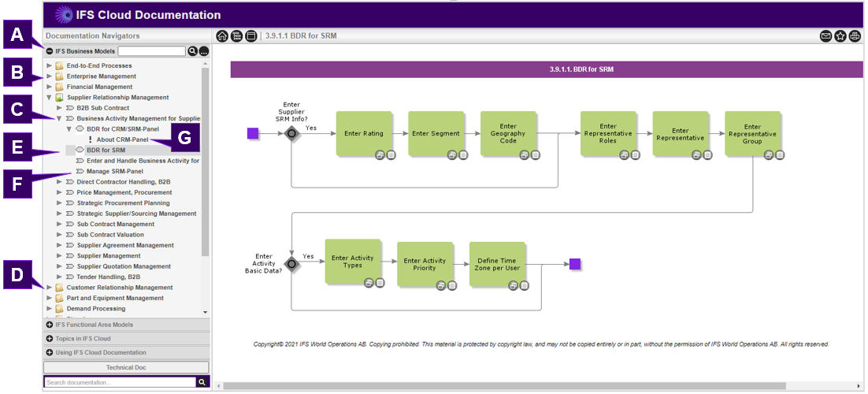
Task: Open the Enter Rating activity box
Action: 364,133
